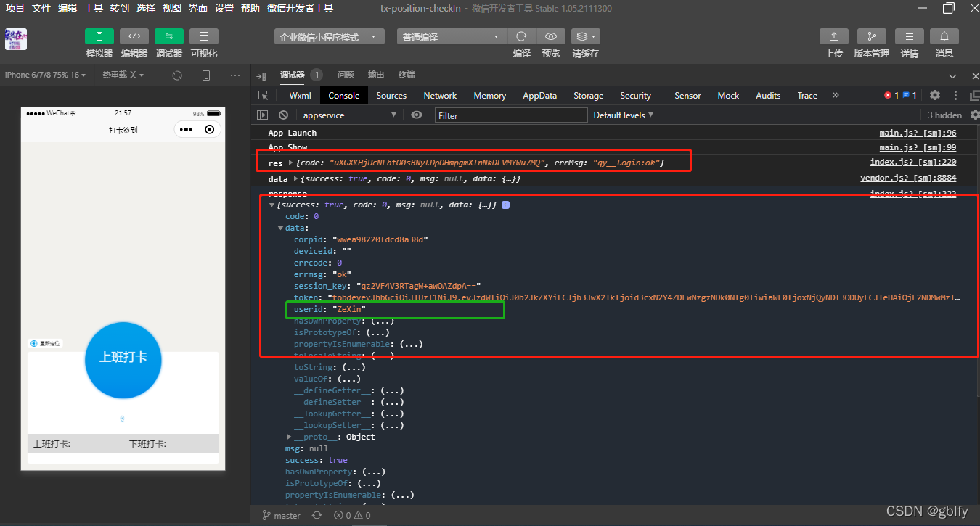Open the DevTools settings gear icon
The height and width of the screenshot is (526, 980).
pyautogui.click(x=935, y=95)
